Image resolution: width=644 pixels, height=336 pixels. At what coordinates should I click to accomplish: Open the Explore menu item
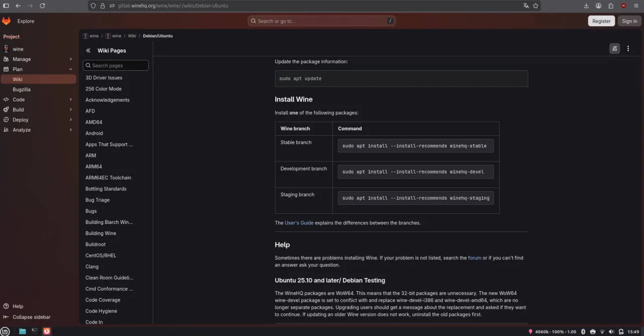click(x=26, y=21)
